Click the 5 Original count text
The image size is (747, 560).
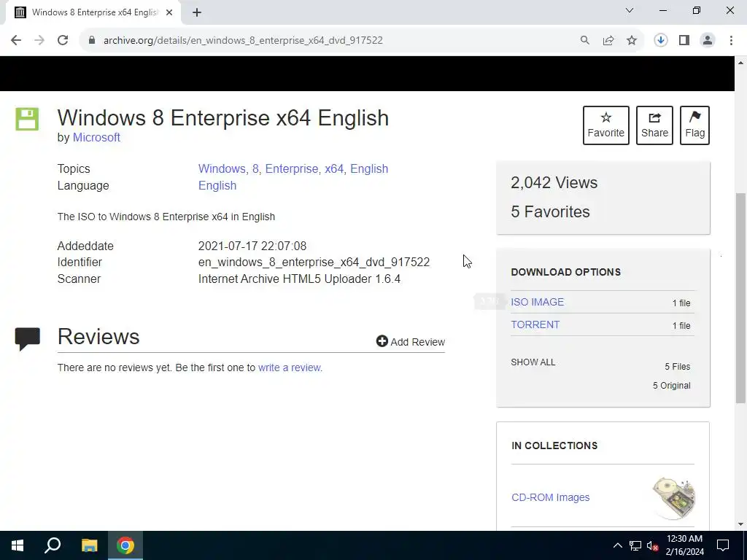[672, 385]
